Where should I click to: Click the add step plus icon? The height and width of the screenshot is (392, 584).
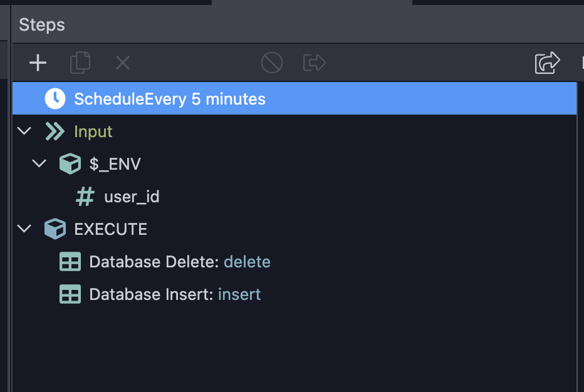click(x=38, y=63)
